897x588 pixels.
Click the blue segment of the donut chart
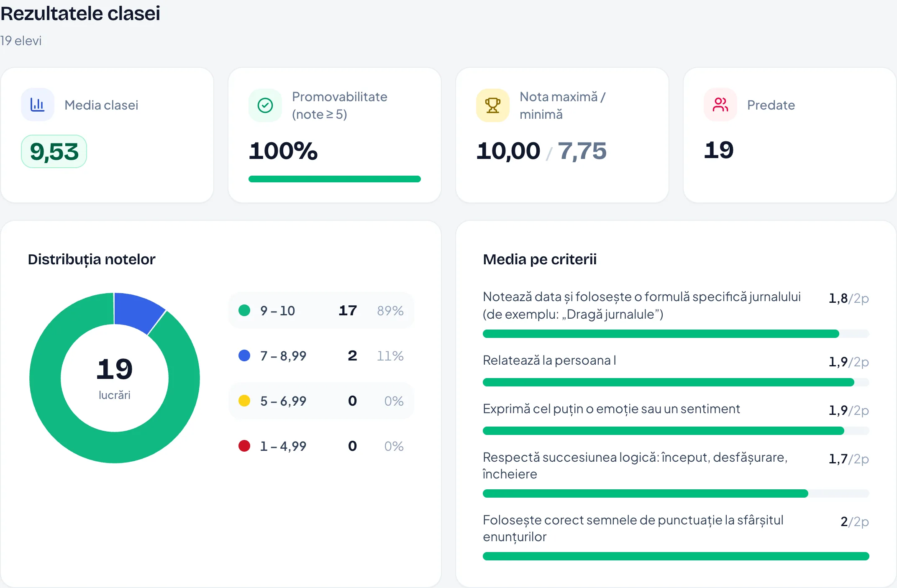coord(137,312)
